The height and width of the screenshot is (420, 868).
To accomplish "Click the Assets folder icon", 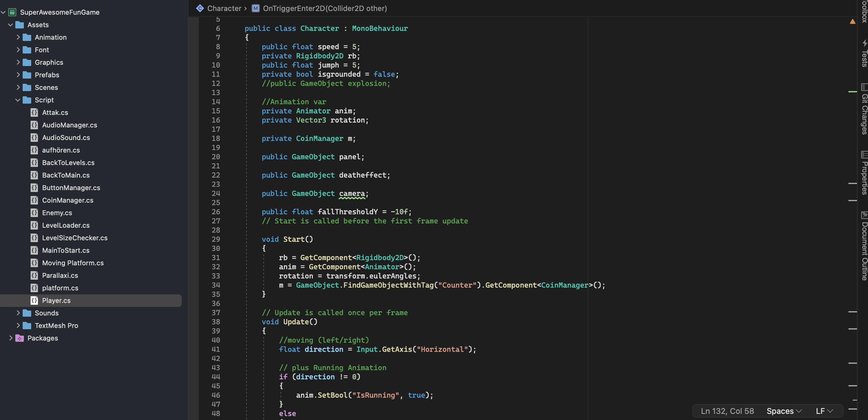I will 20,25.
